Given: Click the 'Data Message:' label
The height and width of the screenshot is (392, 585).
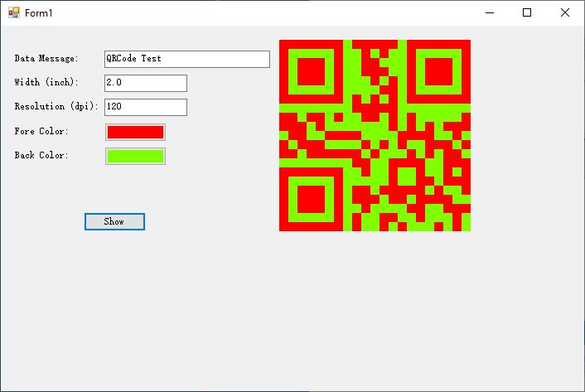Looking at the screenshot, I should [46, 59].
